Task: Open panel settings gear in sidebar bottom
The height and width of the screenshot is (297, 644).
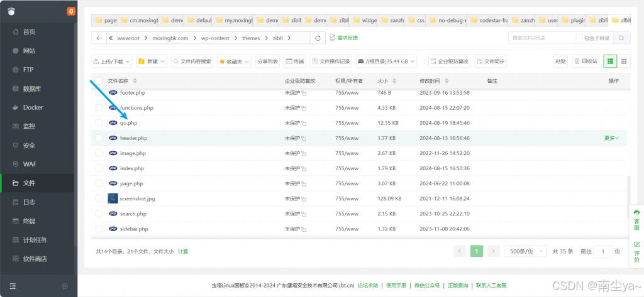Action: pyautogui.click(x=65, y=286)
